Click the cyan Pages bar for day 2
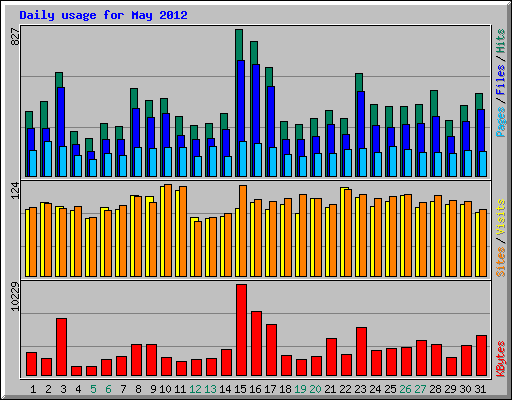 [48, 159]
